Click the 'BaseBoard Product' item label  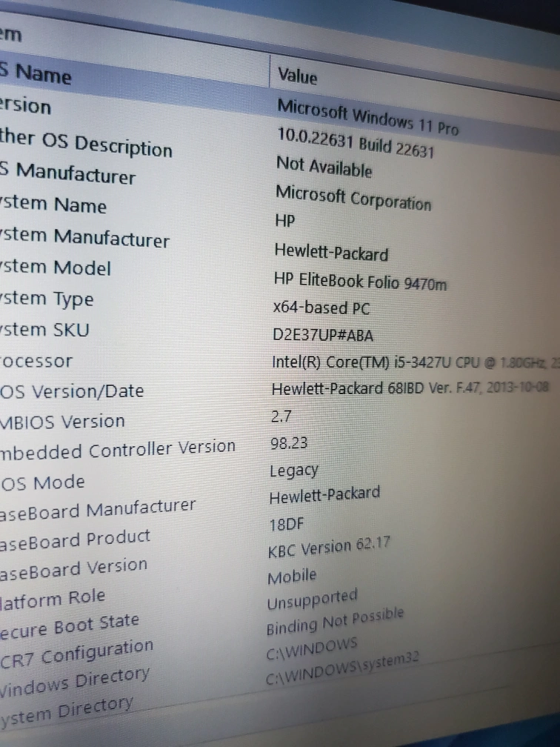click(76, 541)
